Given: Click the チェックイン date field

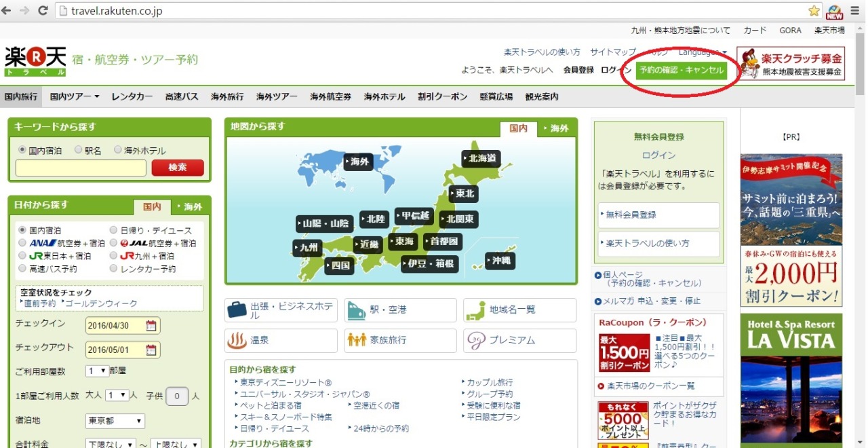Looking at the screenshot, I should 122,326.
